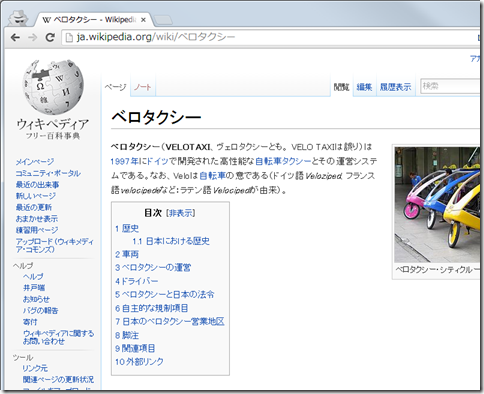Image resolution: width=484 pixels, height=394 pixels.
Task: Switch to the ページ tab
Action: [x=115, y=87]
